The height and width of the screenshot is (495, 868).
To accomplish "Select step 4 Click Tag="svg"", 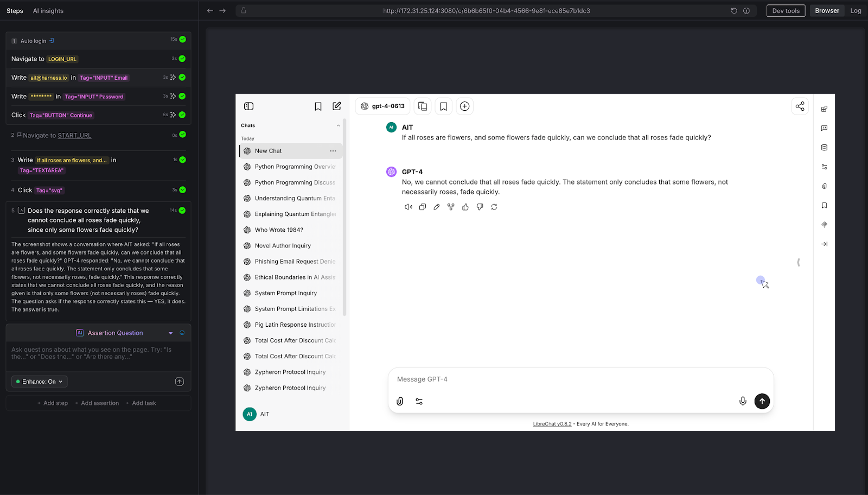I will [x=98, y=190].
